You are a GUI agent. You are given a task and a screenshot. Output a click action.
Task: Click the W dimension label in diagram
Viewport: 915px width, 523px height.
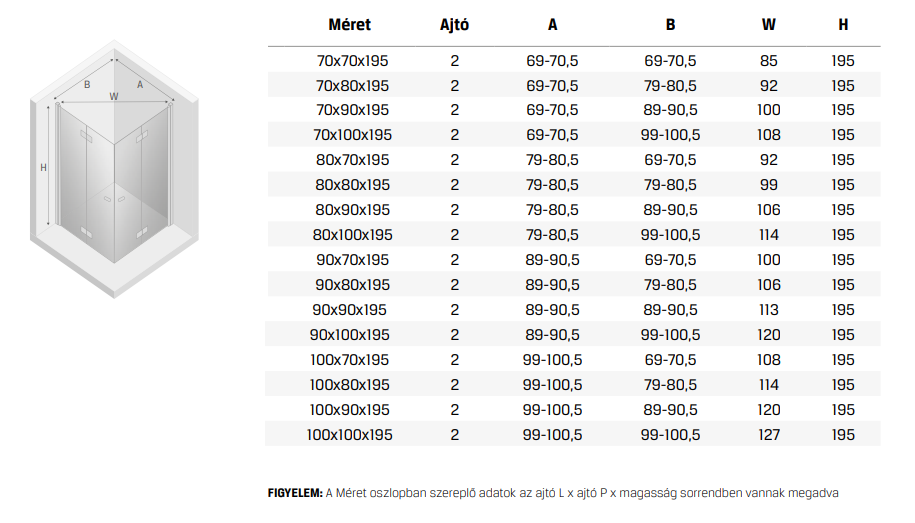point(114,96)
